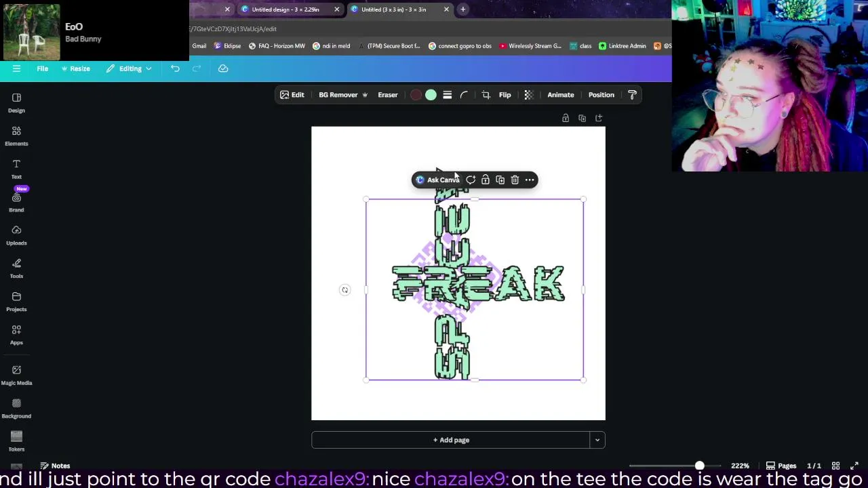Open the File menu
The image size is (868, 488).
point(42,68)
